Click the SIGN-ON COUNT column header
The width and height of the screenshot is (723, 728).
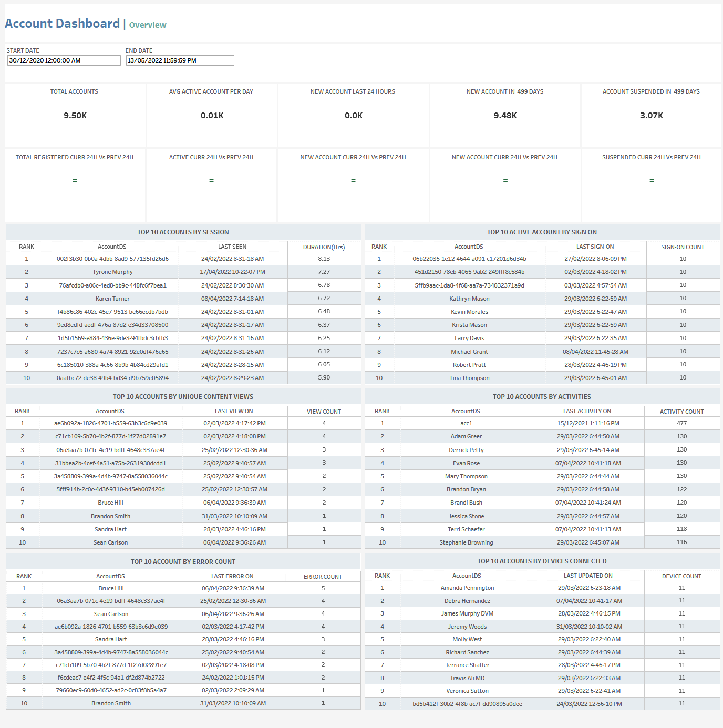click(683, 247)
